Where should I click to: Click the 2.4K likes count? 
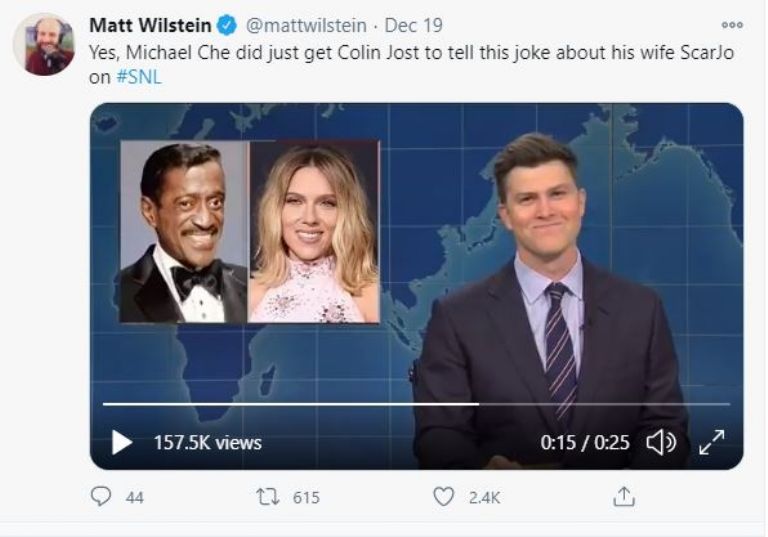click(x=486, y=497)
